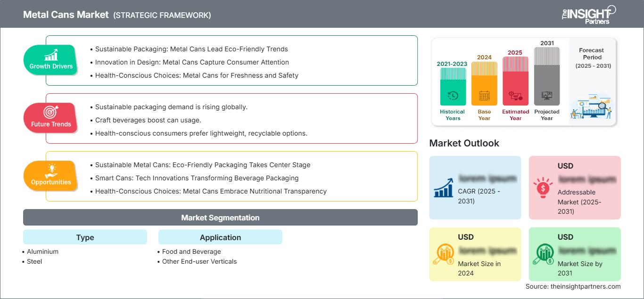The width and height of the screenshot is (644, 299).
Task: Click the Forecast Period analytics illustration
Action: (x=591, y=107)
